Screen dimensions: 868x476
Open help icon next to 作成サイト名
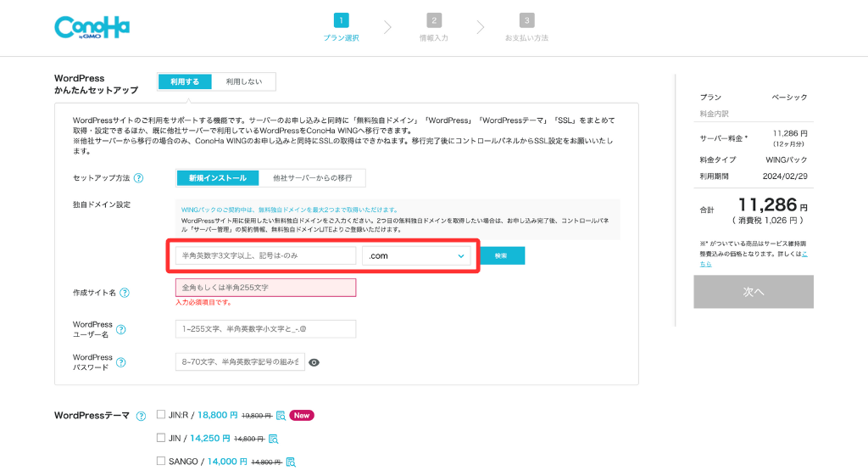click(125, 293)
